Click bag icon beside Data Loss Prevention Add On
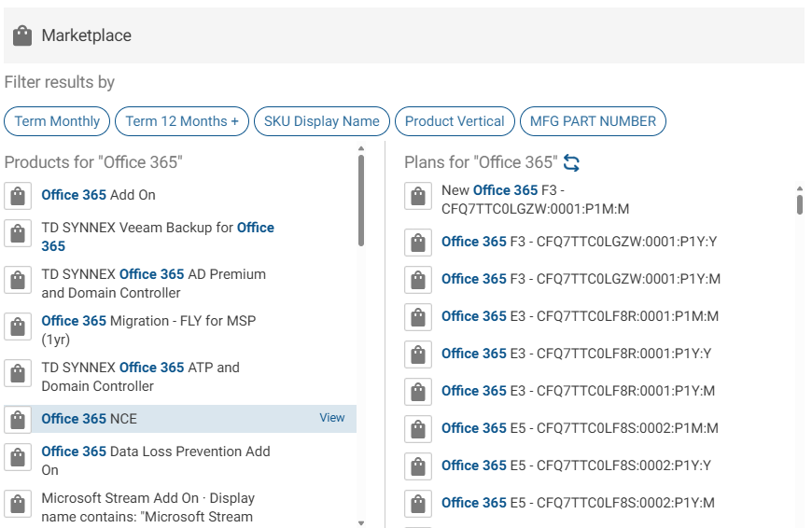The image size is (812, 528). 18,456
